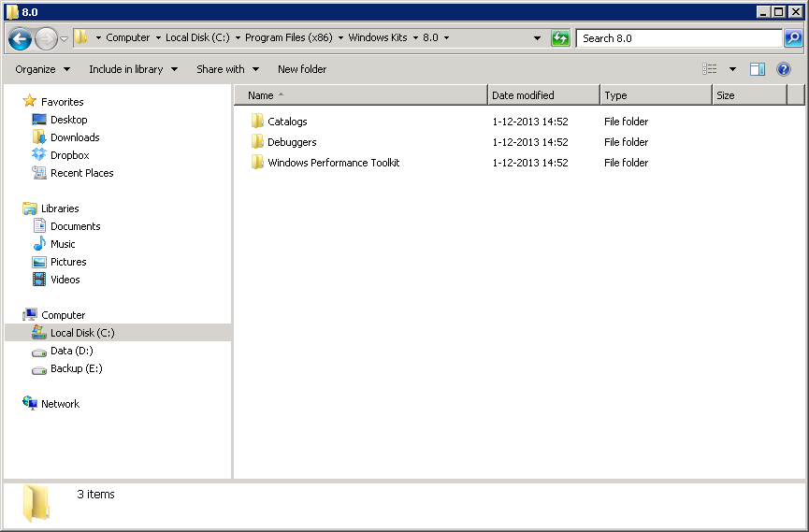This screenshot has width=809, height=532.
Task: Open Help with the question mark icon
Action: coord(783,69)
